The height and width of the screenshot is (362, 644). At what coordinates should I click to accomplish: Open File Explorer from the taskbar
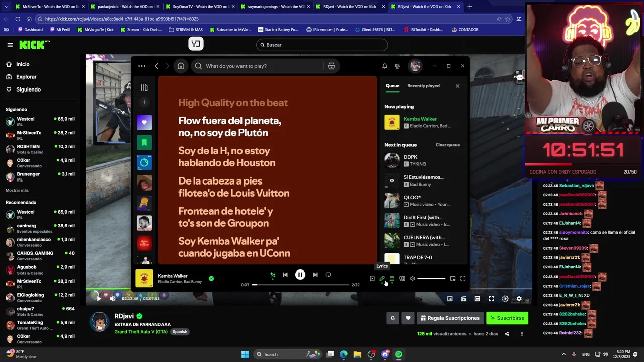[x=357, y=354]
